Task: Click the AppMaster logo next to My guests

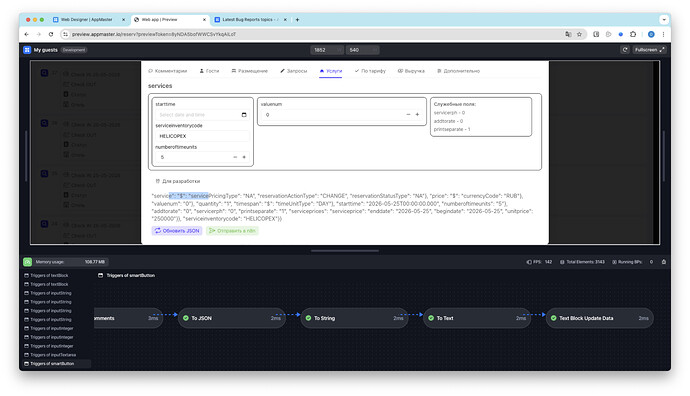Action: click(x=27, y=50)
